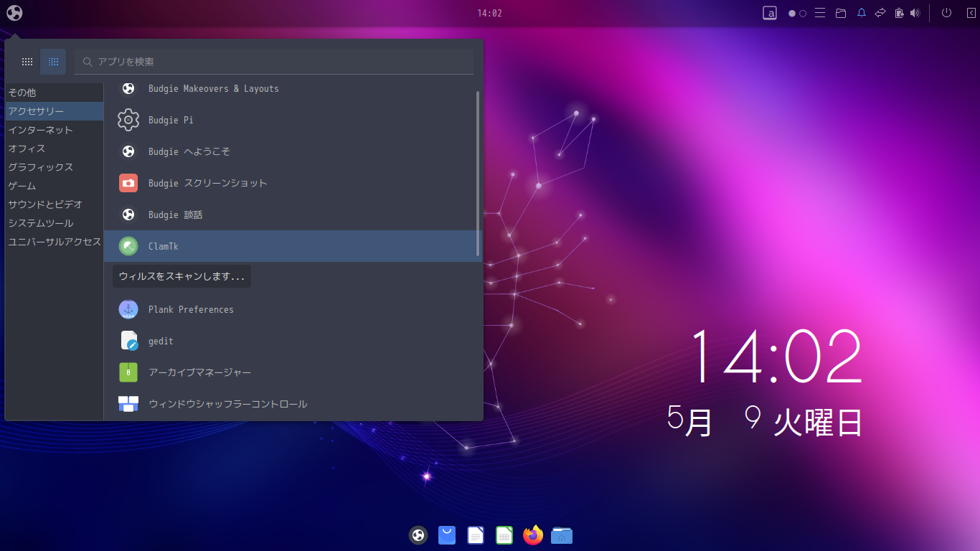980x551 pixels.
Task: Select the サウンドとビデオ category
Action: 55,204
